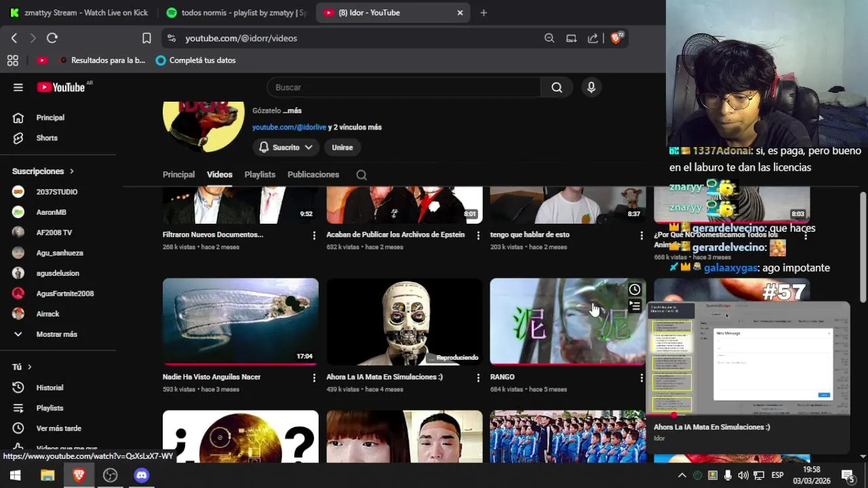Open volume control in system tray
868x488 pixels.
click(x=743, y=475)
